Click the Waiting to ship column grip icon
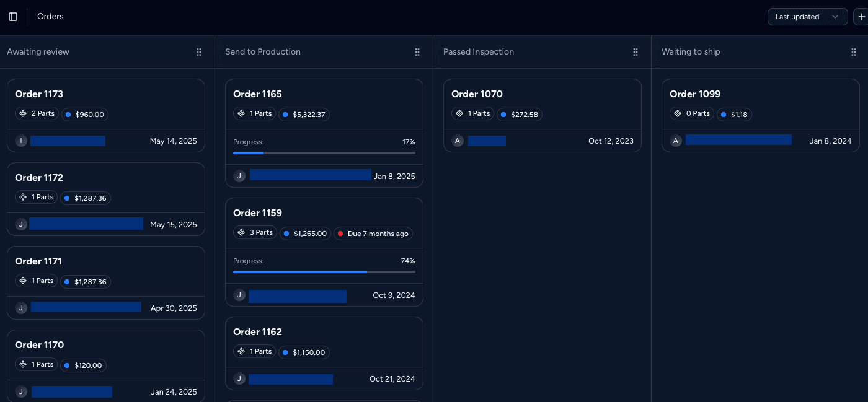Screen dimensions: 868x402 point(854,51)
